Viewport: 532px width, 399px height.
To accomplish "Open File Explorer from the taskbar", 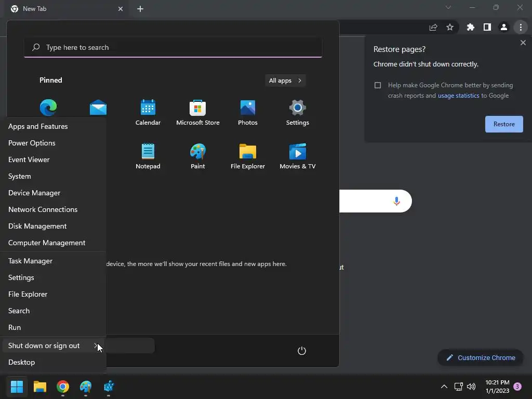I will coord(39,387).
